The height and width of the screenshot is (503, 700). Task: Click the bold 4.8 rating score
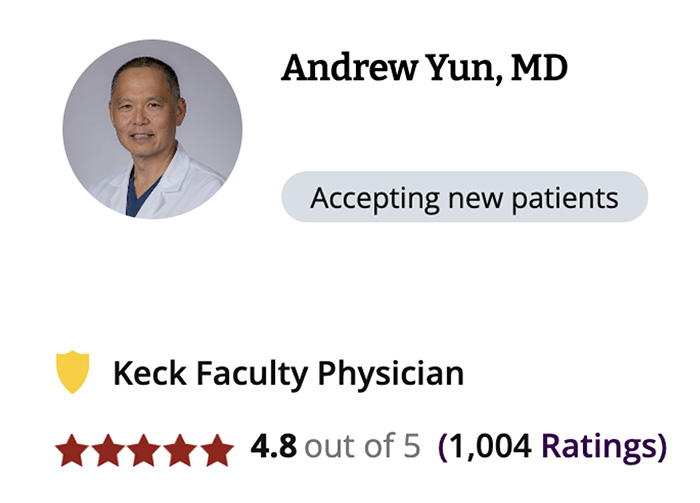[x=271, y=446]
